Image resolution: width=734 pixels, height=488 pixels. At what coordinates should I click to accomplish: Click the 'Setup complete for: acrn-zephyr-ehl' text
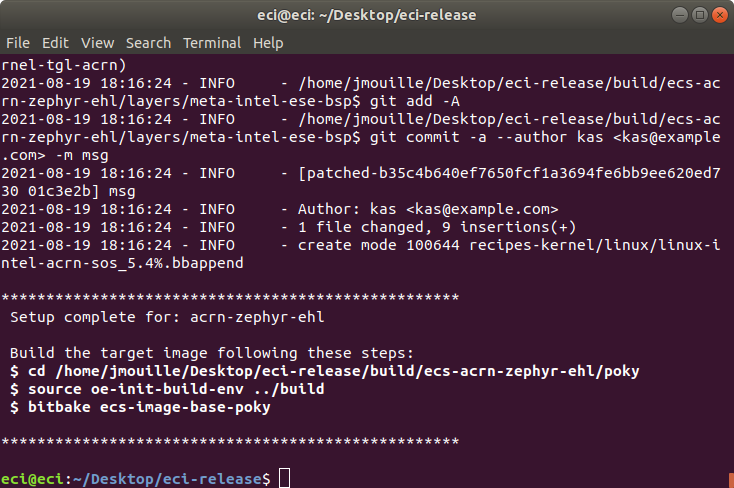pos(167,317)
